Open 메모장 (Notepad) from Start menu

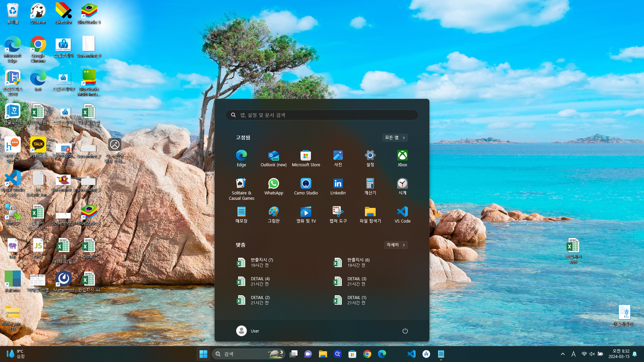point(241,215)
